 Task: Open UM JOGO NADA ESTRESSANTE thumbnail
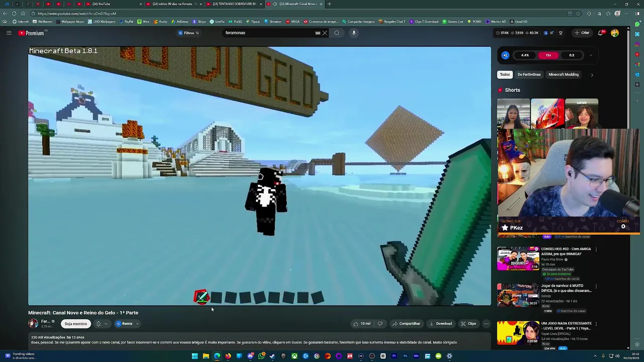pyautogui.click(x=518, y=333)
